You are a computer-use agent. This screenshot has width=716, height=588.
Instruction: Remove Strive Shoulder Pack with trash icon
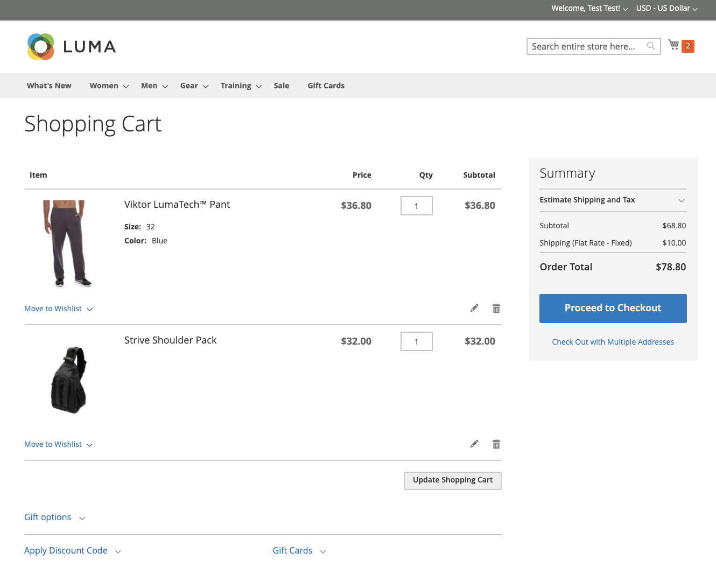[x=496, y=444]
